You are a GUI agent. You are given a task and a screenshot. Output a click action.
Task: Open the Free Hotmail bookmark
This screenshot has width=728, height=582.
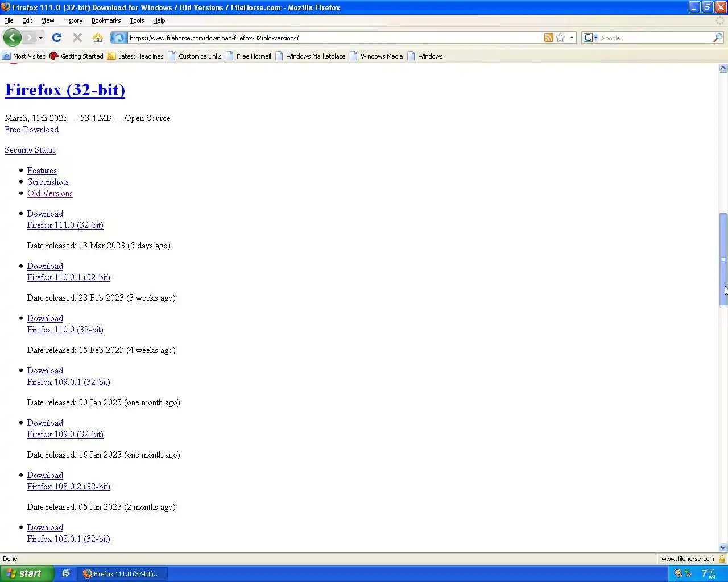pos(249,56)
